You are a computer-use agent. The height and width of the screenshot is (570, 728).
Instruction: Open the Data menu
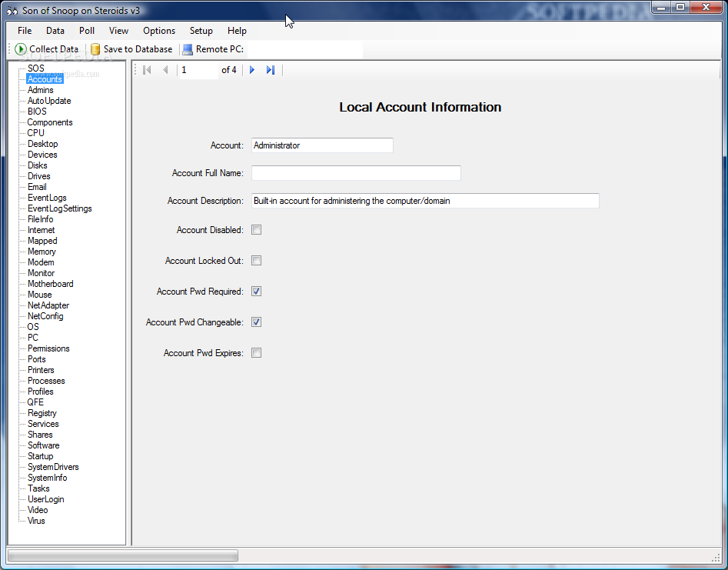point(55,31)
